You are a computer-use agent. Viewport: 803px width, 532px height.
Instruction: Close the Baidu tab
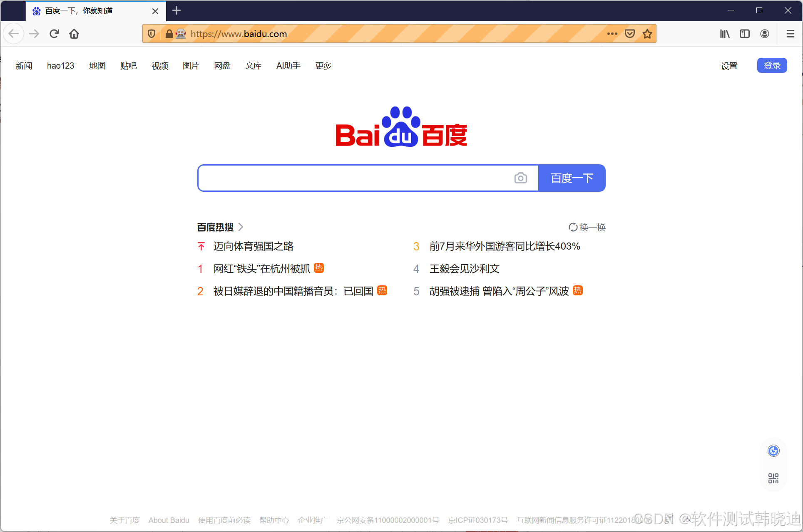coord(155,11)
